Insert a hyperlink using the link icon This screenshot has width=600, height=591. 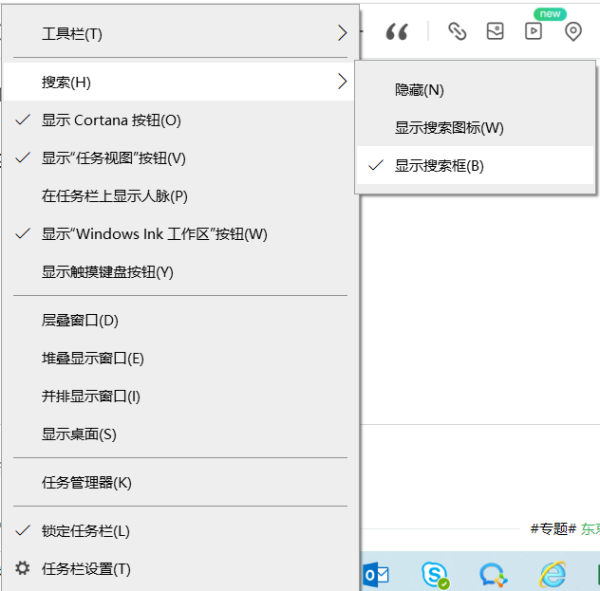coord(457,31)
